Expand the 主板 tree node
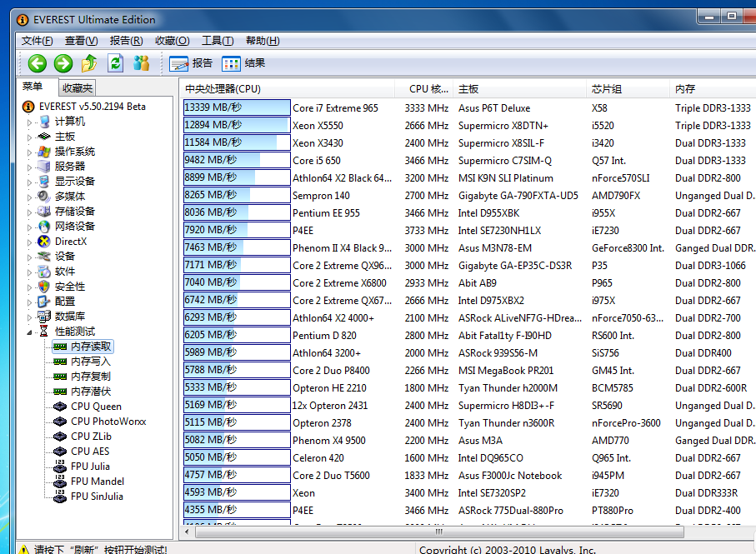 click(30, 137)
